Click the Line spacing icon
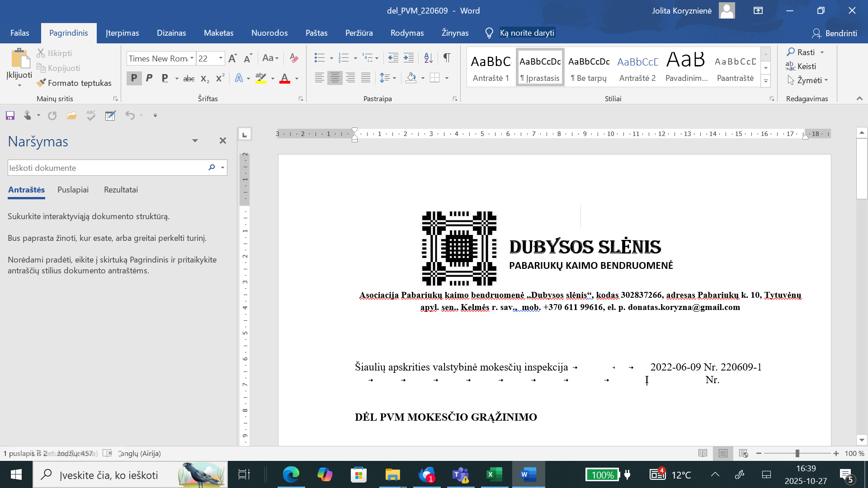 click(x=385, y=78)
